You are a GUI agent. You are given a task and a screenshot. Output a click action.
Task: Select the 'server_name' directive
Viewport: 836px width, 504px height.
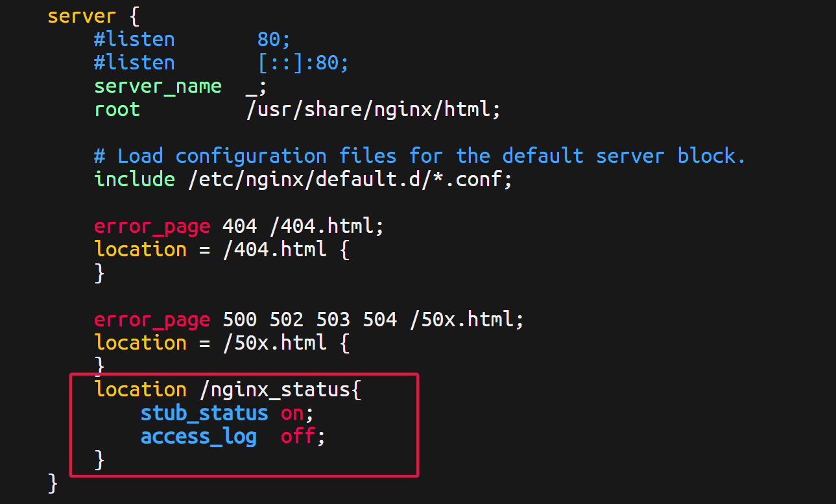[158, 86]
